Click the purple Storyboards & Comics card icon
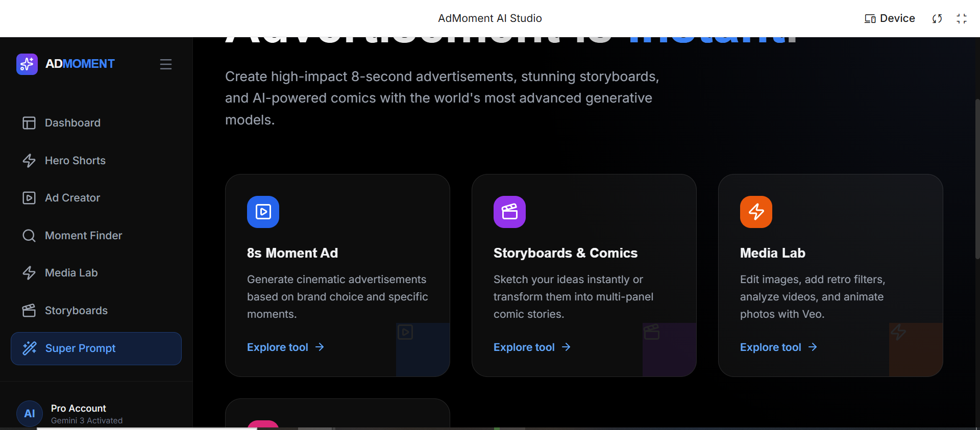980x430 pixels. pos(509,212)
